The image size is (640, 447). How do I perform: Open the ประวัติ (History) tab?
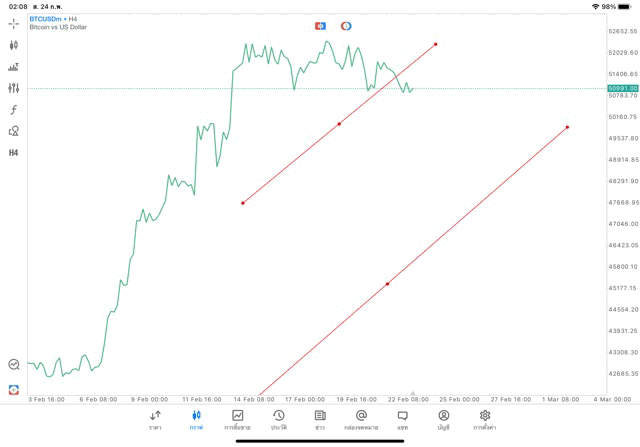tap(279, 420)
